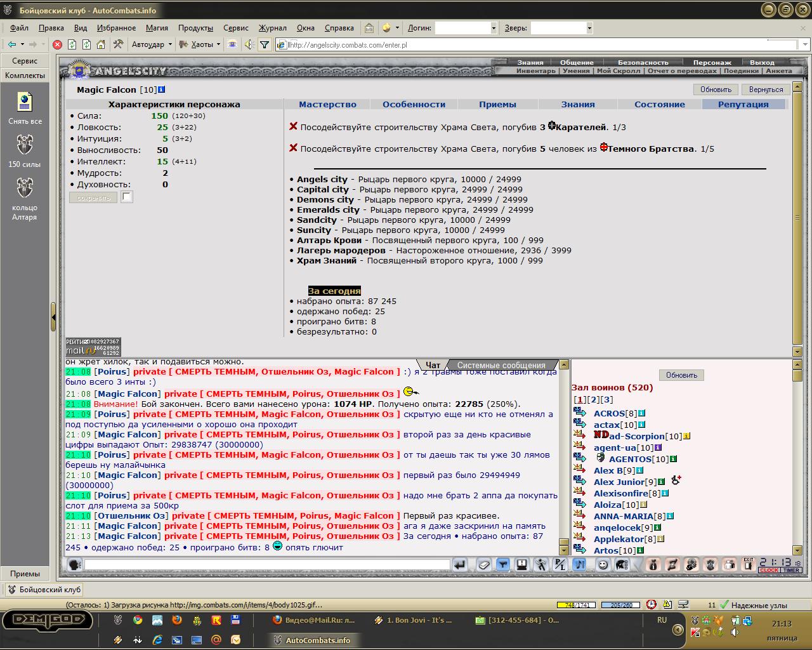This screenshot has height=650, width=812.
Task: Toggle the speaker sound icon in toolbar
Action: [x=249, y=44]
